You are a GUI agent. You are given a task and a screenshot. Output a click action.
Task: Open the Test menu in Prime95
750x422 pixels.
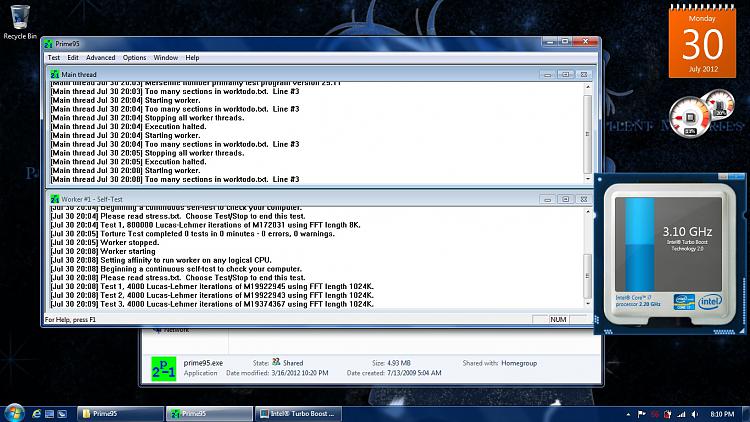click(54, 57)
